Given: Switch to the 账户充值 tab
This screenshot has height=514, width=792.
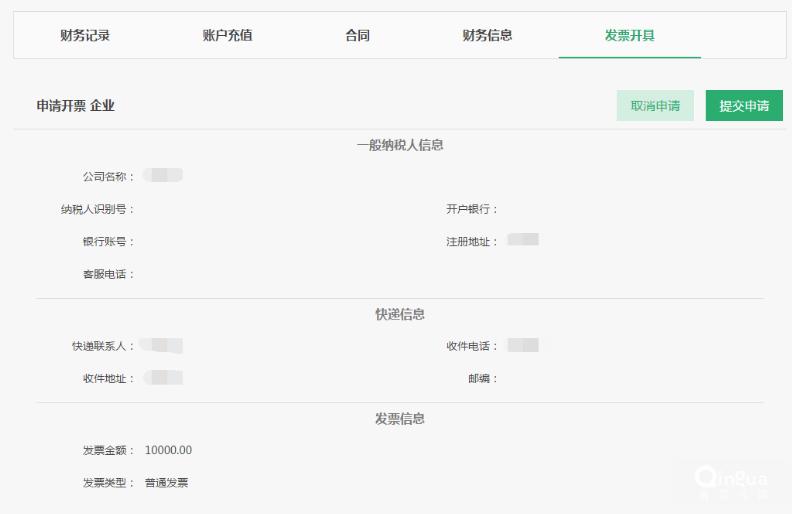Looking at the screenshot, I should (x=227, y=36).
